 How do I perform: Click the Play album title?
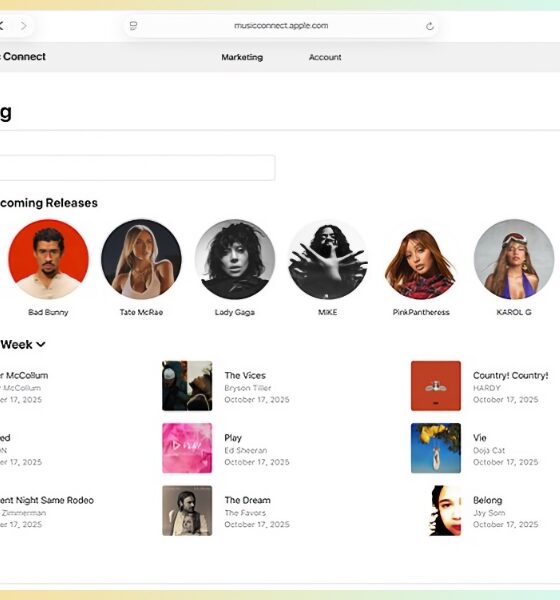[233, 438]
